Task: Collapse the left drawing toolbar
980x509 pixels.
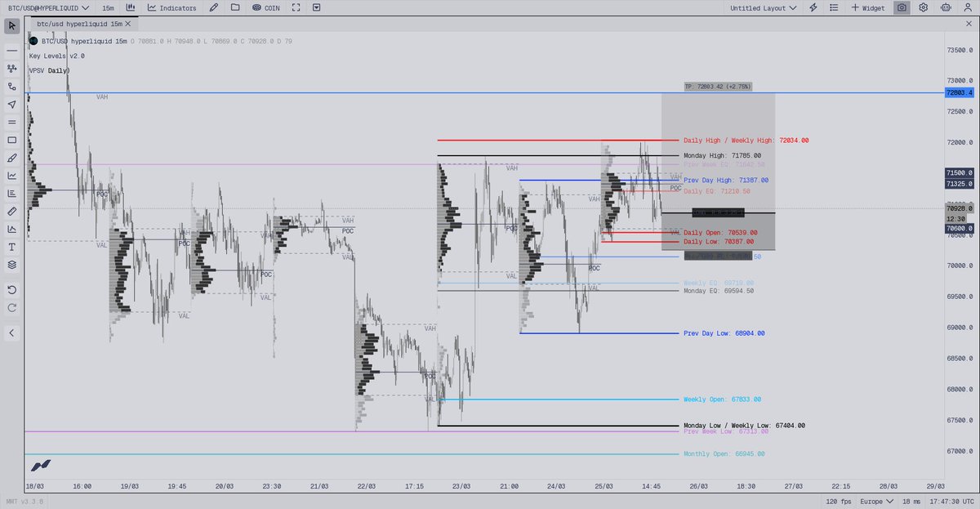Action: point(12,333)
